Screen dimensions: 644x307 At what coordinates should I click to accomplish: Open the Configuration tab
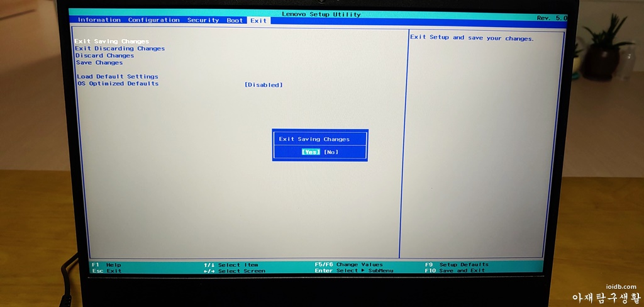(154, 20)
